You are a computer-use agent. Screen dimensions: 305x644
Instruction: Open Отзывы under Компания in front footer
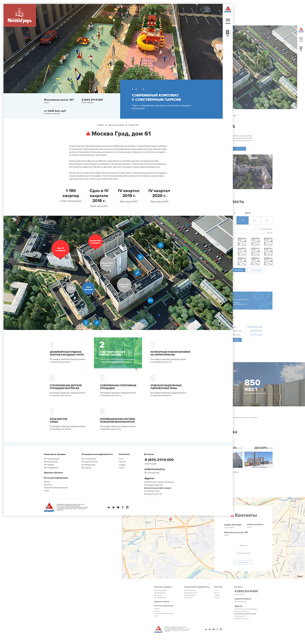[x=122, y=465]
